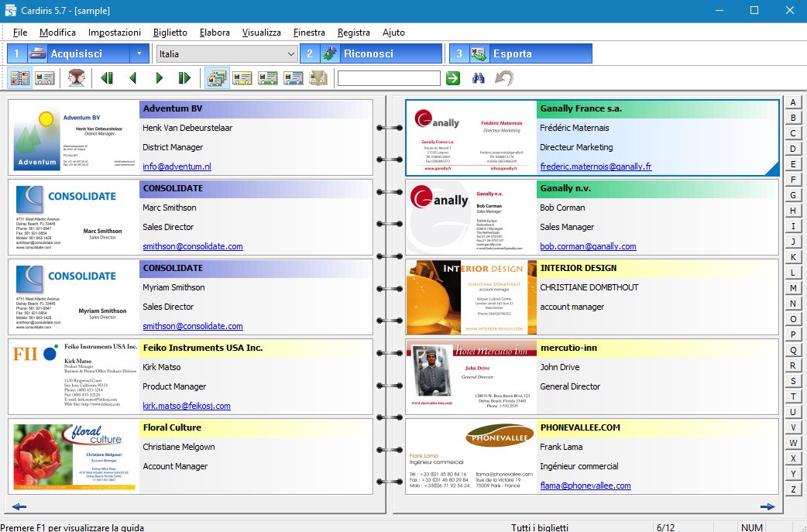Switch to album view icon in toolbar
This screenshot has height=532, width=807.
click(20, 78)
